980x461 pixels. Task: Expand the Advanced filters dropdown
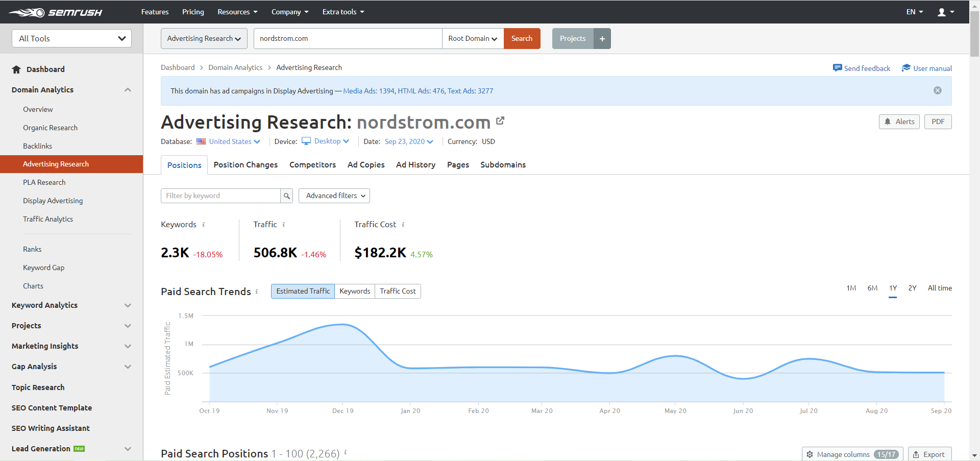334,196
